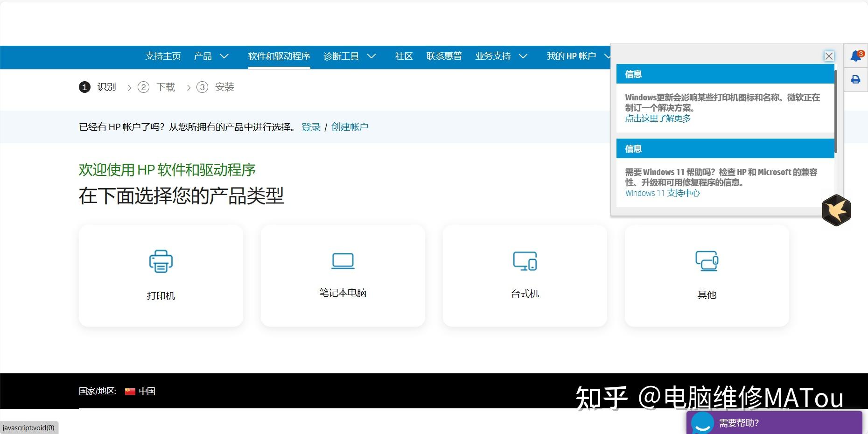Click step 1 识别 in the progress steps
868x434 pixels.
(x=98, y=87)
